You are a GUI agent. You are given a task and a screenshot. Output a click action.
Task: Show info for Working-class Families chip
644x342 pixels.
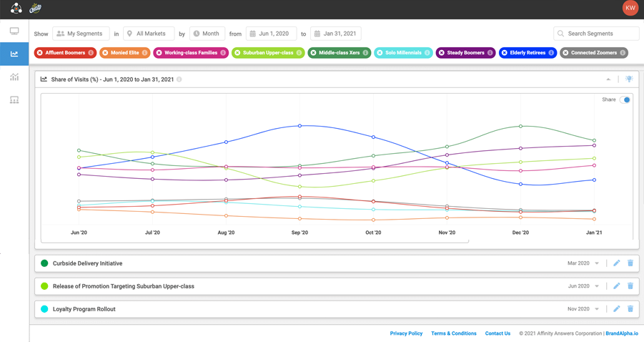(x=223, y=53)
